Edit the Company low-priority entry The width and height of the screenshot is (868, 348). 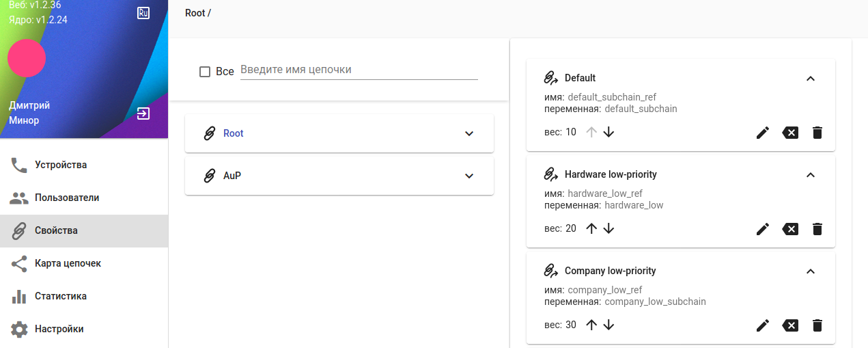tap(763, 325)
